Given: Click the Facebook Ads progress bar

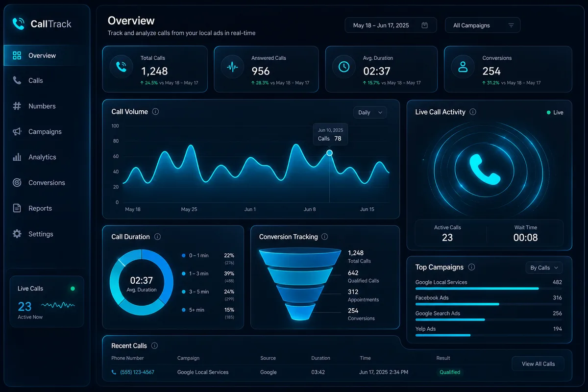Looking at the screenshot, I should (489, 304).
